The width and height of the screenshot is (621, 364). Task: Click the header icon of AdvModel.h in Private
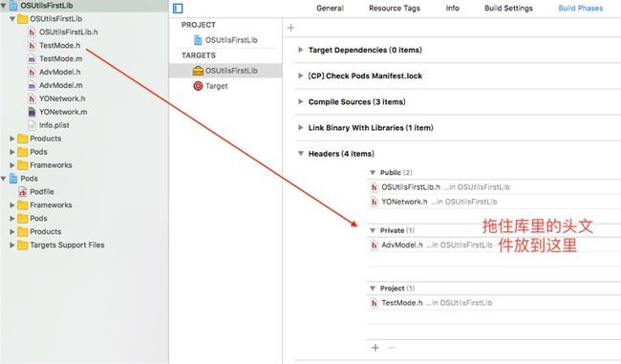tap(374, 246)
